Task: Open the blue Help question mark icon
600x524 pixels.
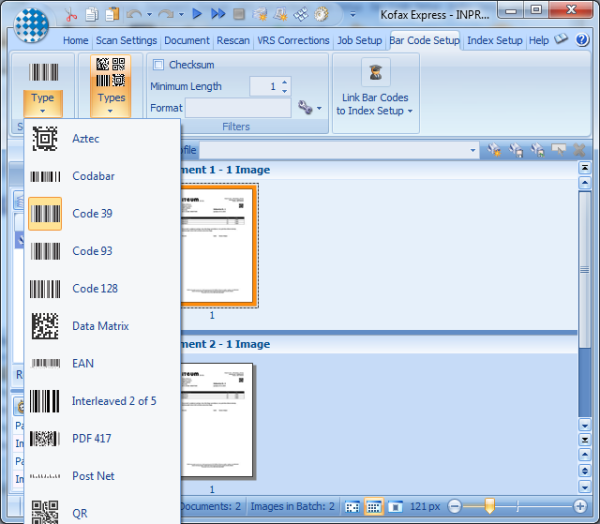Action: (582, 39)
